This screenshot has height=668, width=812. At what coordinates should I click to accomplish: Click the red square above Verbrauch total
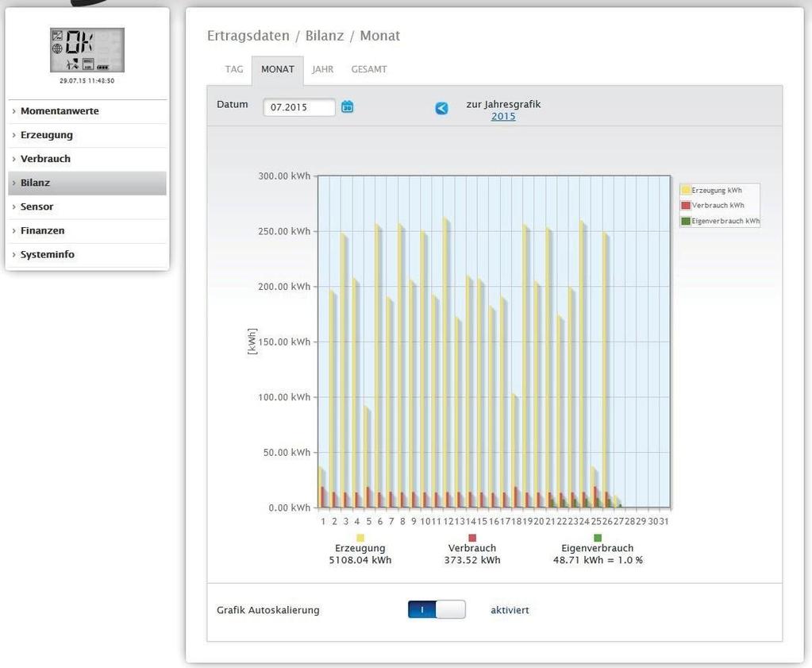coord(472,538)
